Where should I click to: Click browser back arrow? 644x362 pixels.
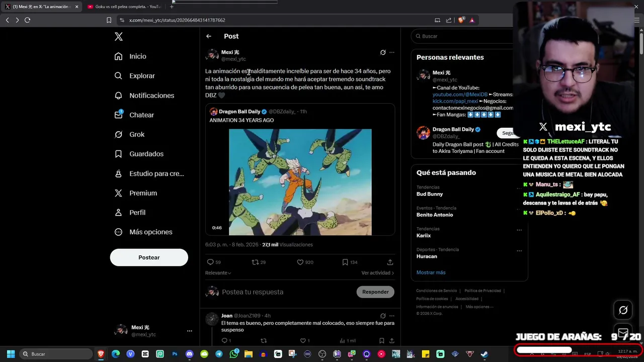coord(7,20)
